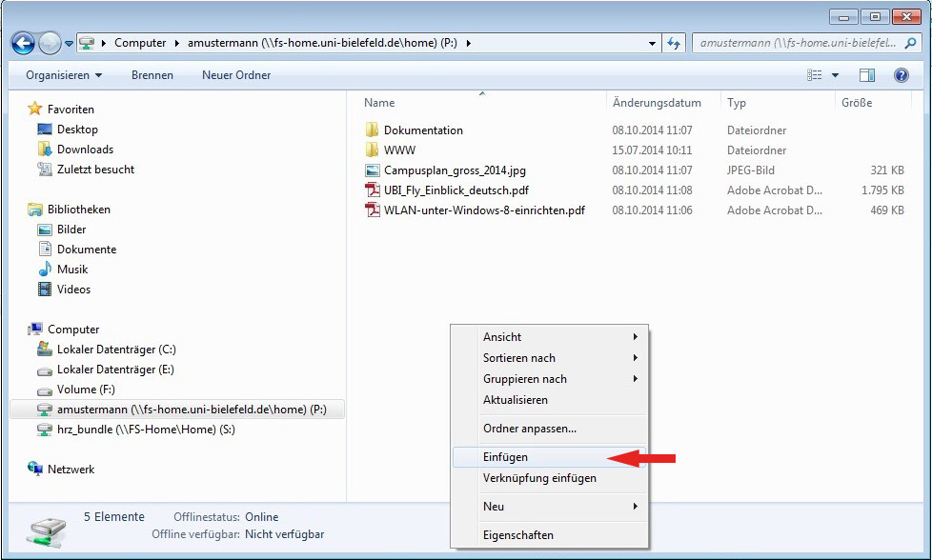Open Volume (F:) drive
This screenshot has height=560, width=932.
click(86, 390)
